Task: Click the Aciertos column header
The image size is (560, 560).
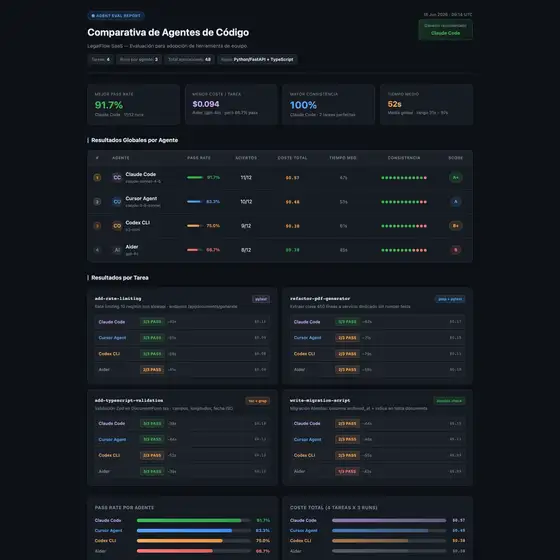Action: [x=246, y=158]
